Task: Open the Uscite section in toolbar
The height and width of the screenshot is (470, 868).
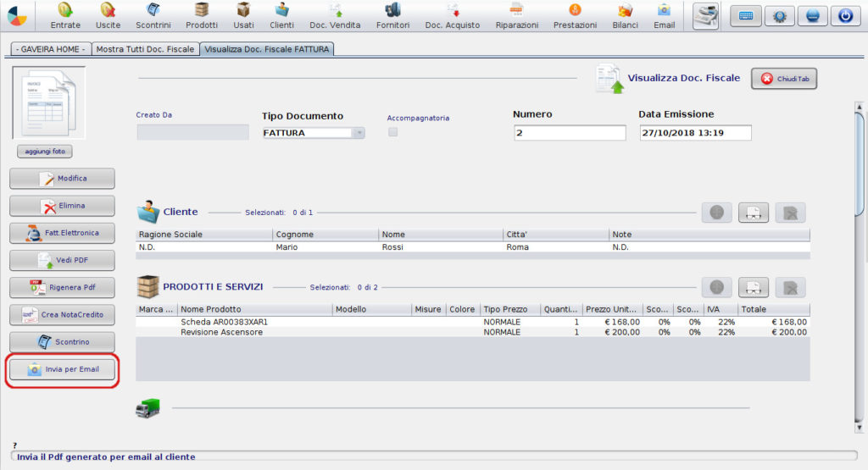Action: 108,15
